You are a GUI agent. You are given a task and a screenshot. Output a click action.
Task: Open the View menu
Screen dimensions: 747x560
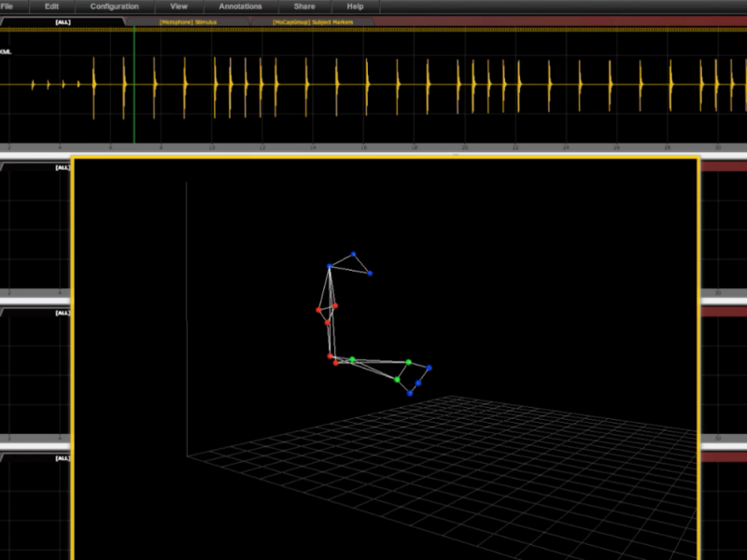point(178,7)
